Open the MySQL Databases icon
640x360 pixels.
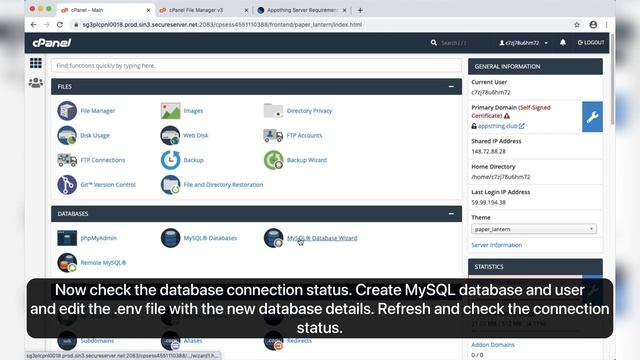[x=170, y=238]
